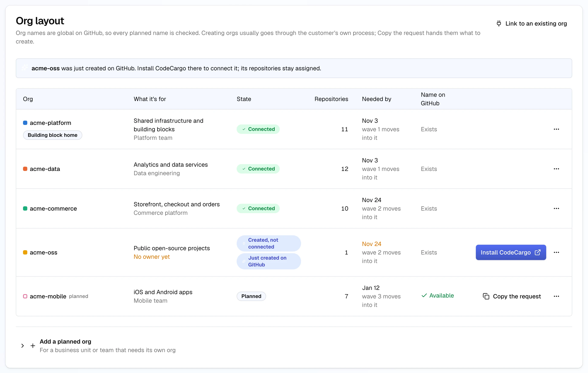The height and width of the screenshot is (373, 588).
Task: Open the more-options menu for acme-data
Action: tap(556, 169)
